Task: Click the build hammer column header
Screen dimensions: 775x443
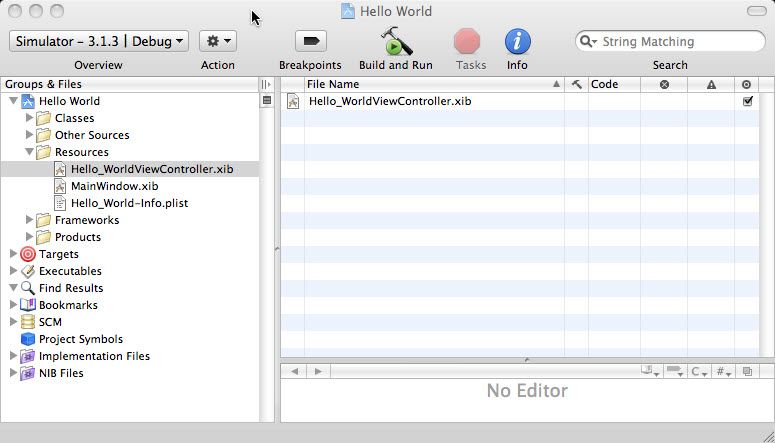Action: pyautogui.click(x=576, y=85)
